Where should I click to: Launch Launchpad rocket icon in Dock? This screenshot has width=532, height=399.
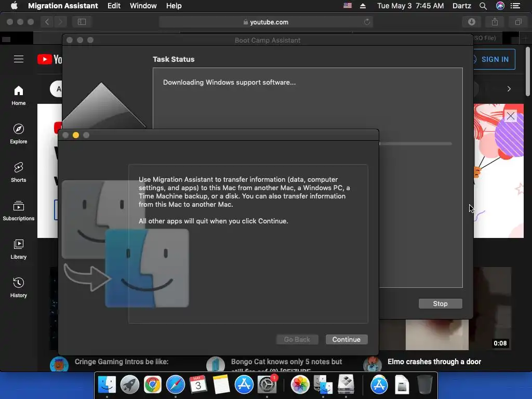pos(129,384)
